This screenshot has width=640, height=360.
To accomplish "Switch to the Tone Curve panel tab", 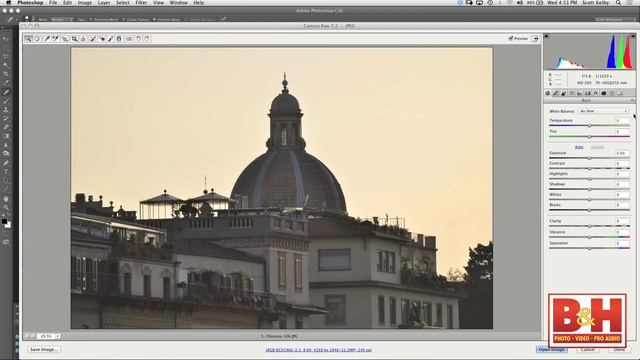I will click(556, 93).
